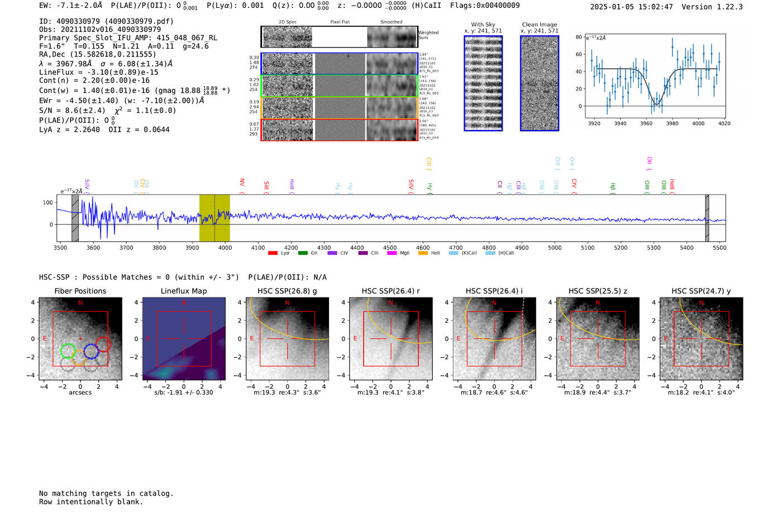
Task: Click the m:19.3 re:4.3" s:3.6" caption
Action: coord(287,392)
